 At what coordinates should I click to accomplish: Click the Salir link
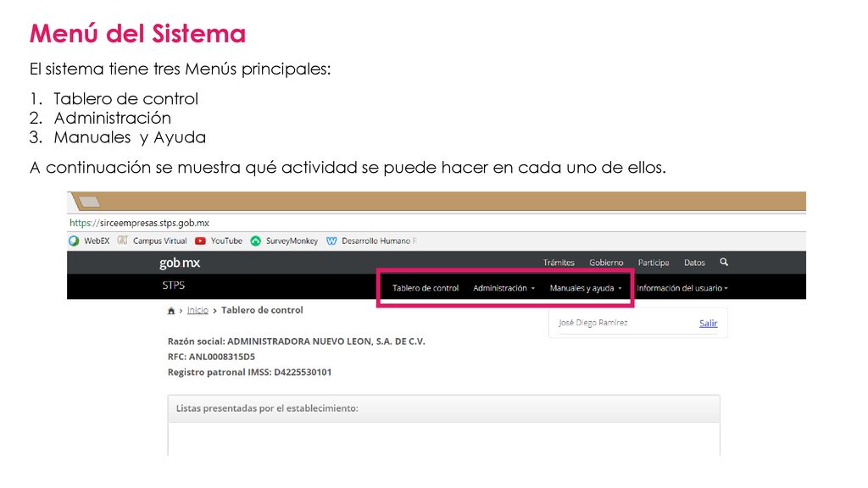708,323
